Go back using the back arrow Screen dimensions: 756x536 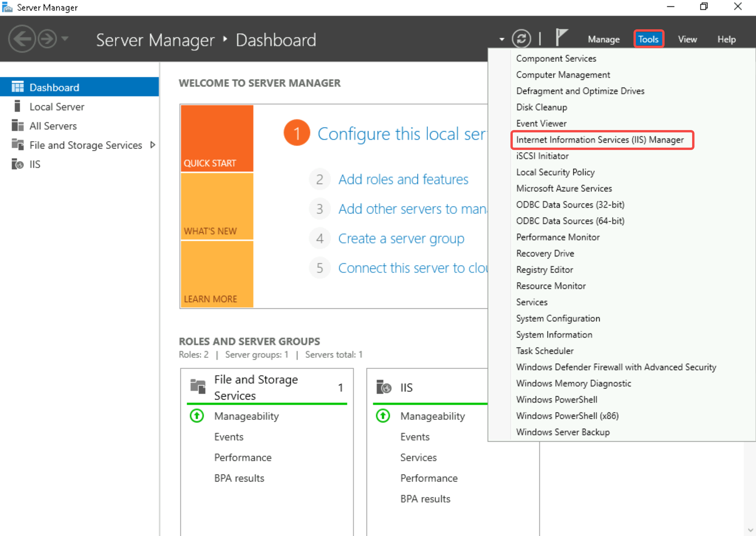22,39
